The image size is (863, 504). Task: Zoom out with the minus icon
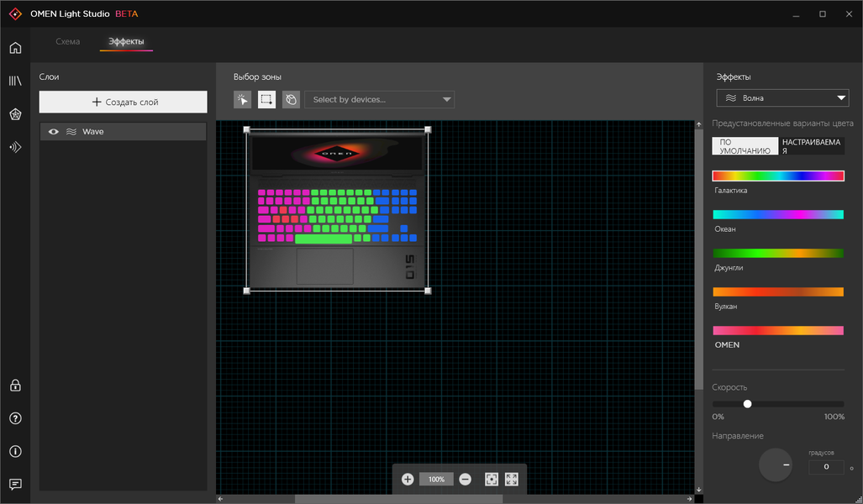pyautogui.click(x=465, y=480)
